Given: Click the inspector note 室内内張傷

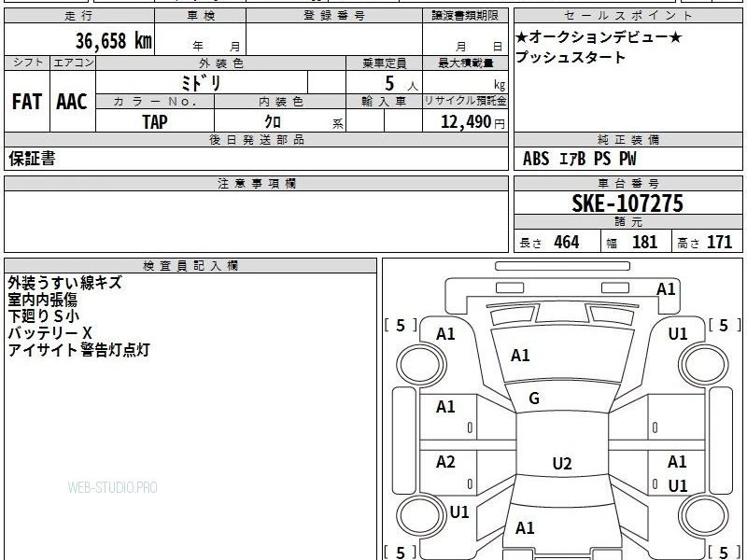Looking at the screenshot, I should (x=42, y=300).
